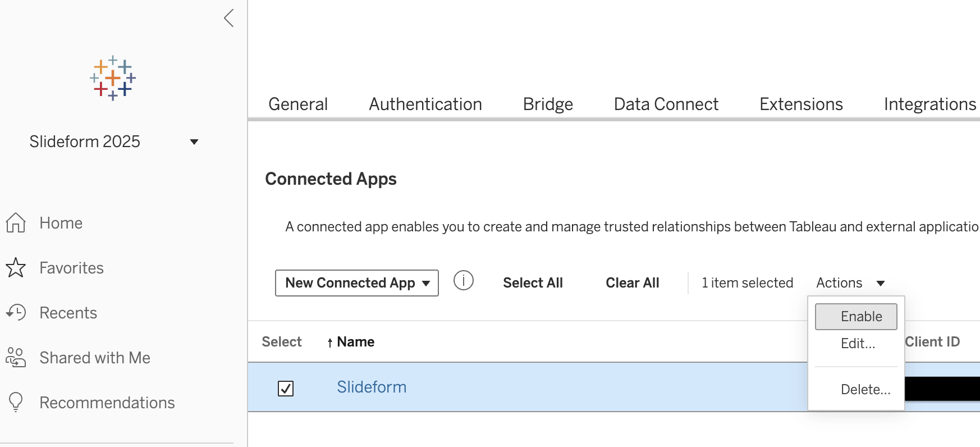Viewport: 980px width, 447px height.
Task: Uncheck the Slideform row checkbox
Action: click(286, 388)
